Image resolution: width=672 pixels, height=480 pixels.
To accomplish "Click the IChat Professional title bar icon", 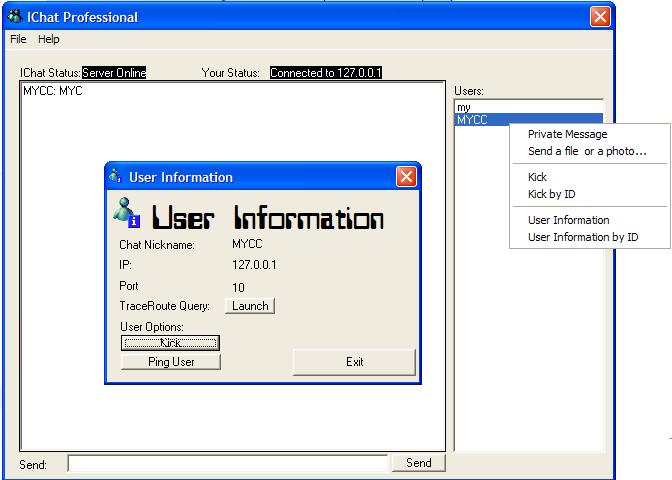I will coord(15,17).
